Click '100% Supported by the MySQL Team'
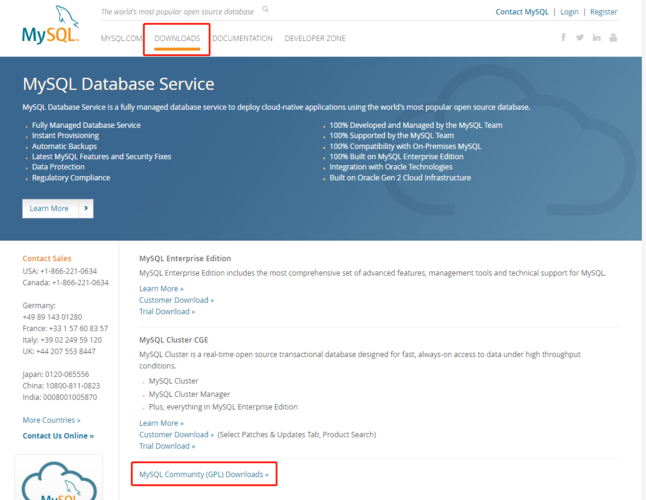 pyautogui.click(x=391, y=136)
